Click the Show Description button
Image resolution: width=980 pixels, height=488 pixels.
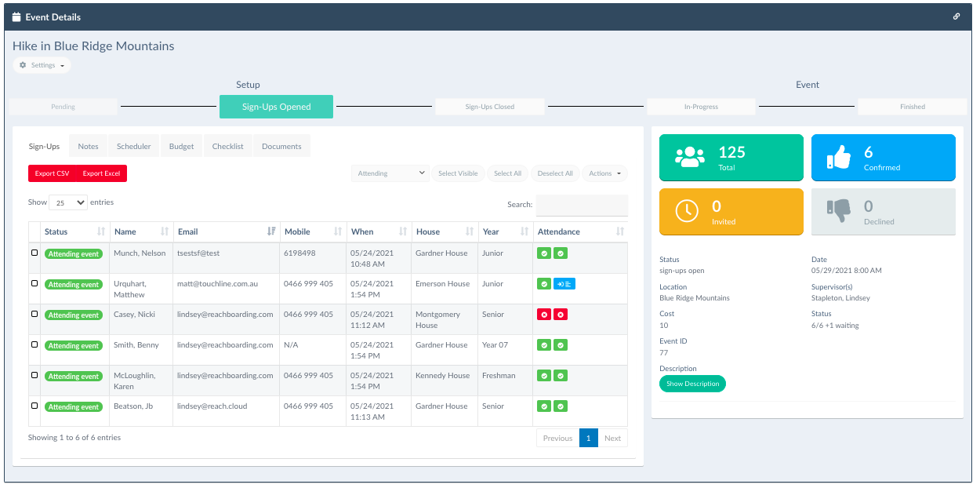[692, 384]
